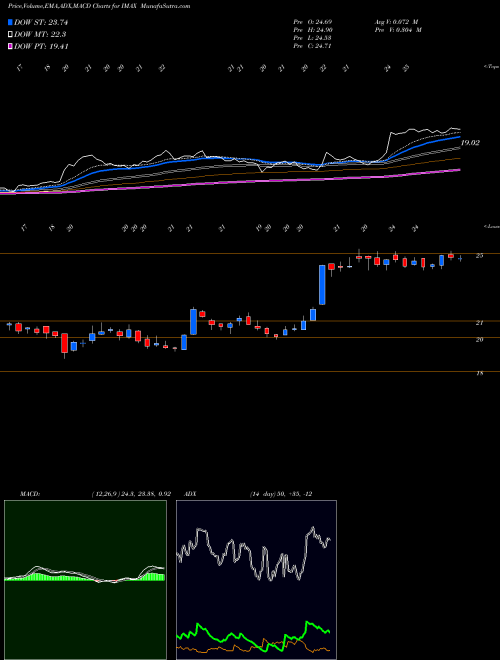
Task: Click the 'Pre H: 24.90' high value
Action: 313,30
